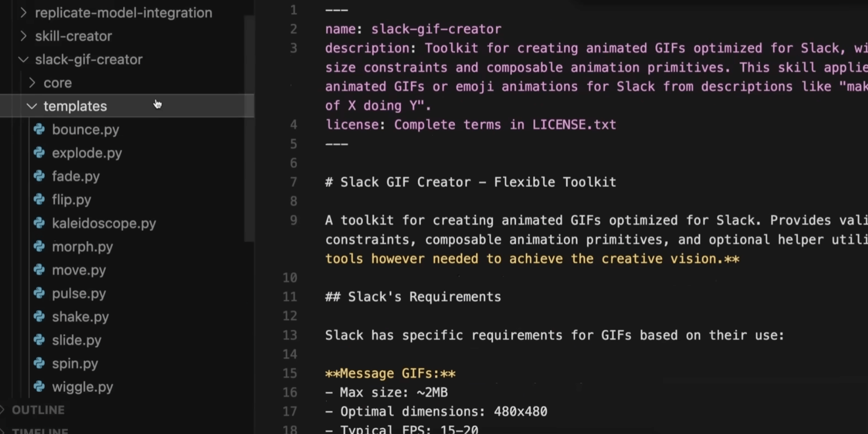This screenshot has height=434, width=868.
Task: Click the Python icon beside shake.py
Action: [39, 316]
